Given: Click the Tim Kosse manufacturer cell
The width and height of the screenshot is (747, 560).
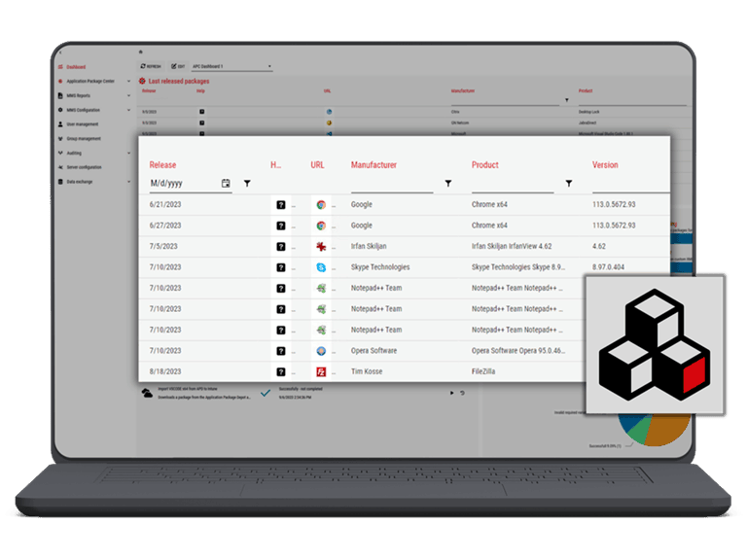Looking at the screenshot, I should 367,371.
